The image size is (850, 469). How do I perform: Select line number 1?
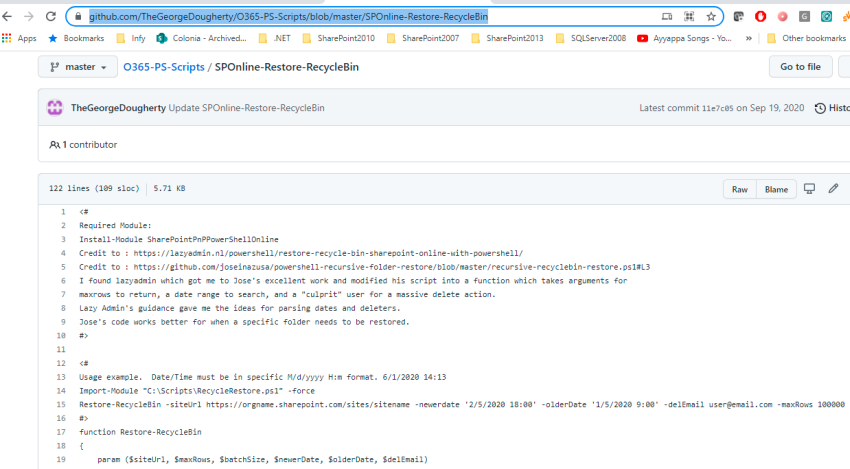[63, 212]
